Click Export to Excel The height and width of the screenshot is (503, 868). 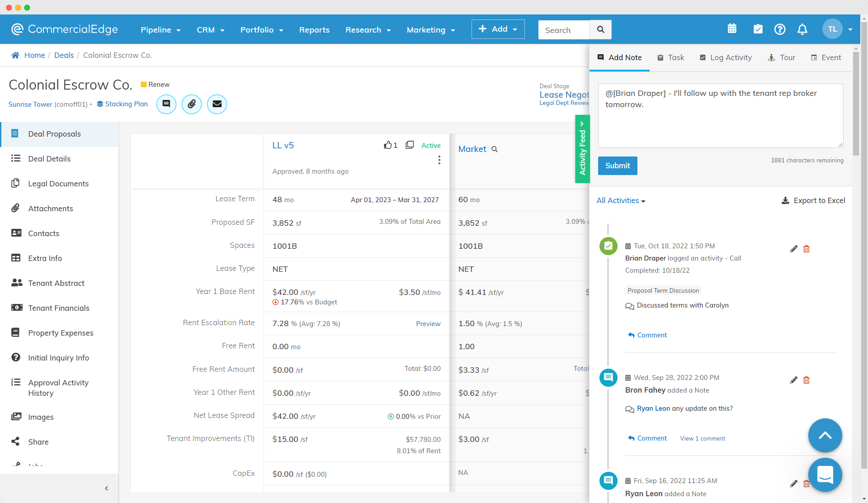pos(814,200)
